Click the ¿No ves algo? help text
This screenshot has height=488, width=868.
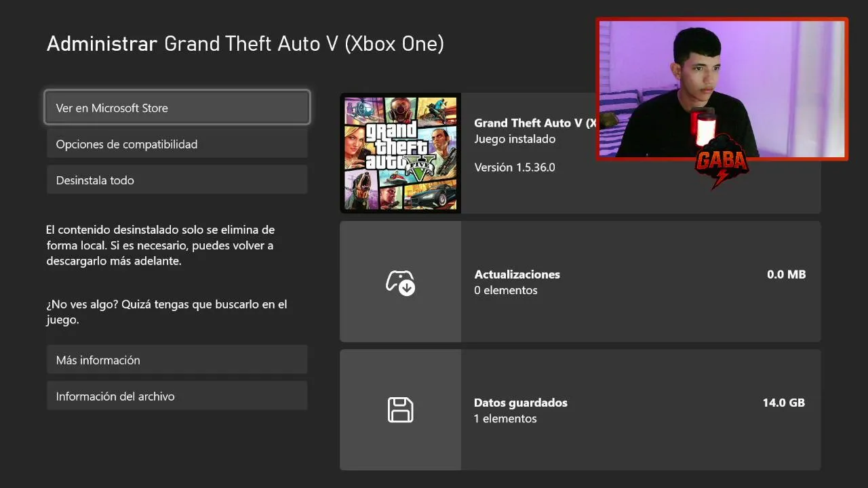click(166, 312)
